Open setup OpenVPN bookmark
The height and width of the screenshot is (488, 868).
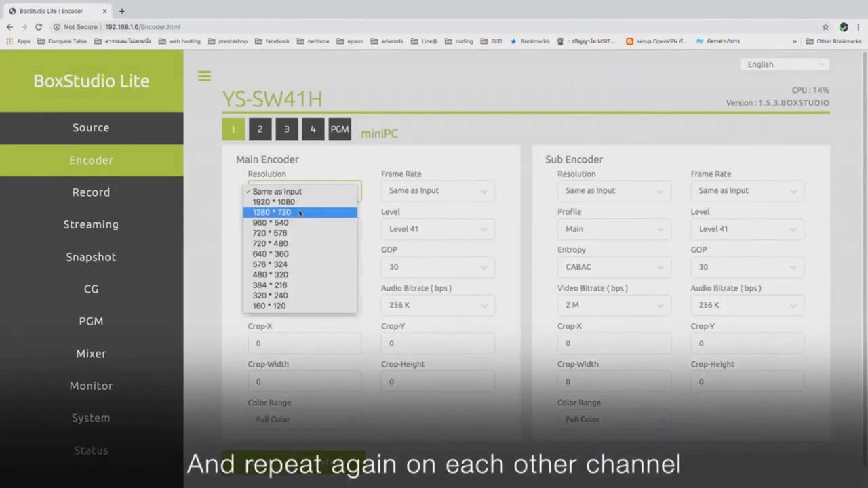point(656,41)
